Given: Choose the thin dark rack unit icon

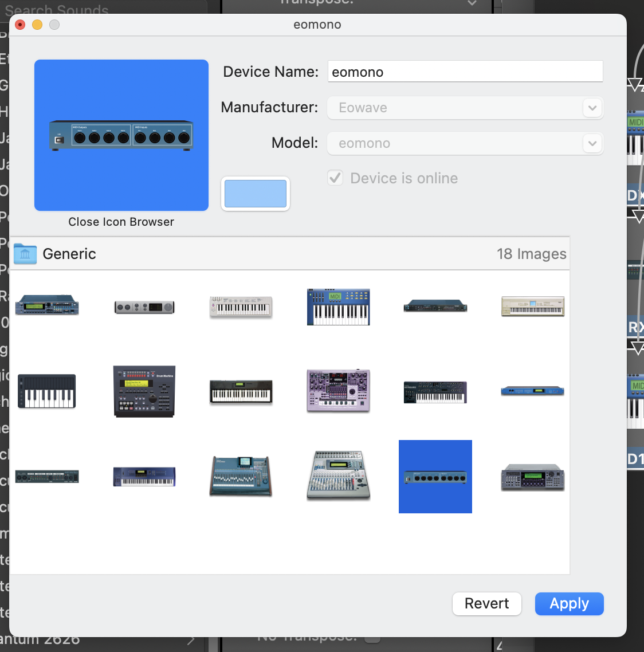Looking at the screenshot, I should coord(435,305).
